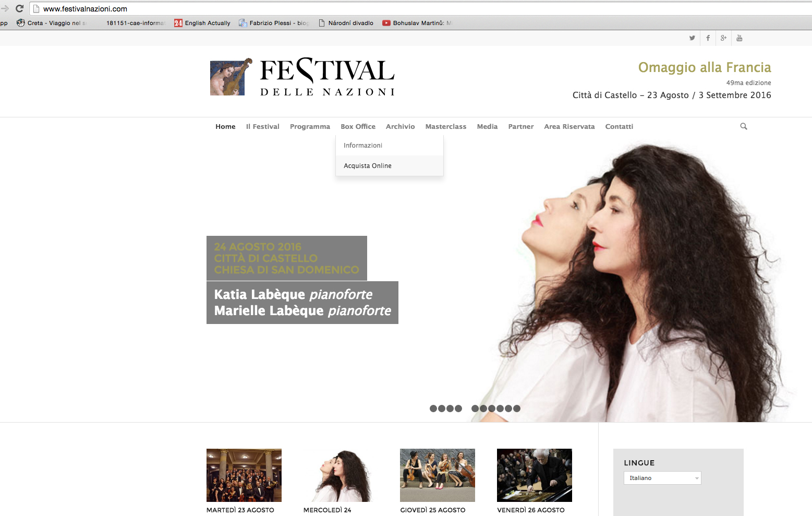Screen dimensions: 812x516
Task: Go to the Masterclass page
Action: [x=445, y=126]
